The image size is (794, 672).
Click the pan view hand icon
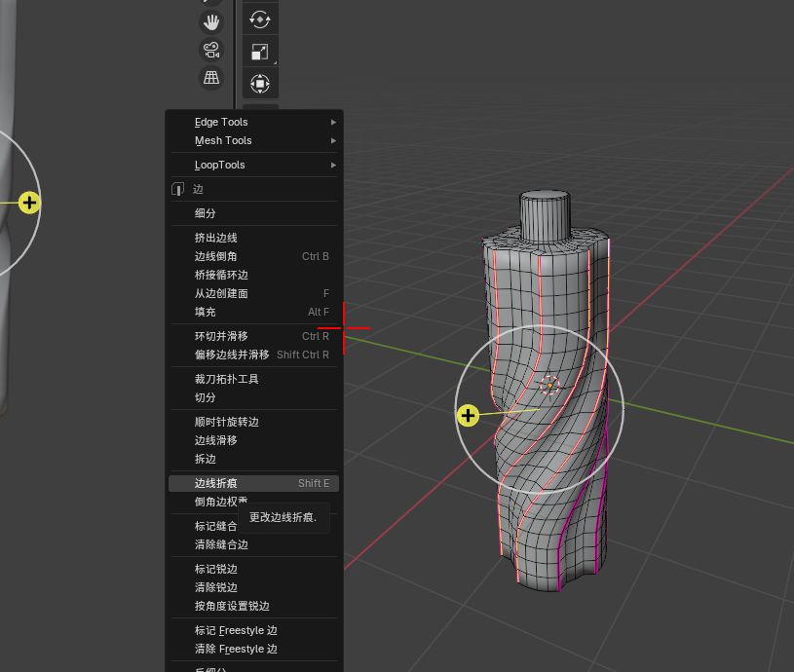(x=211, y=21)
